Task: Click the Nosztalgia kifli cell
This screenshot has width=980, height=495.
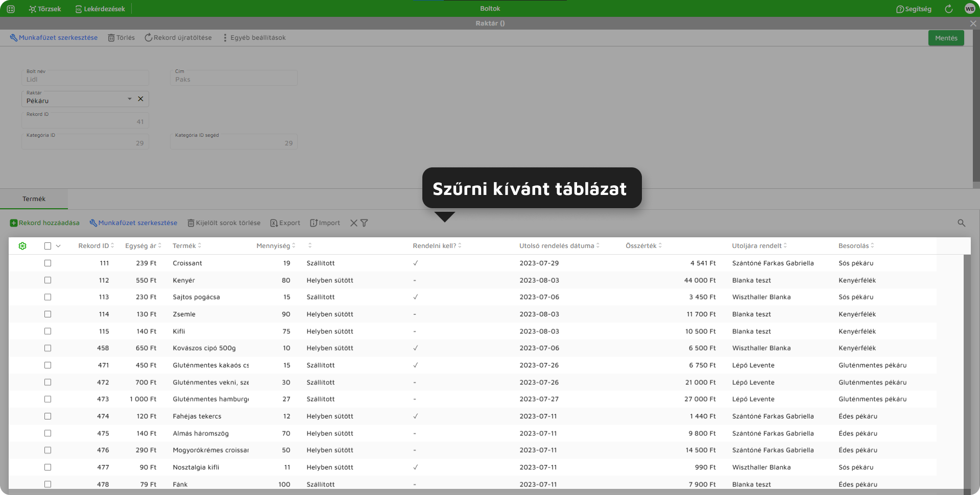Action: 196,467
